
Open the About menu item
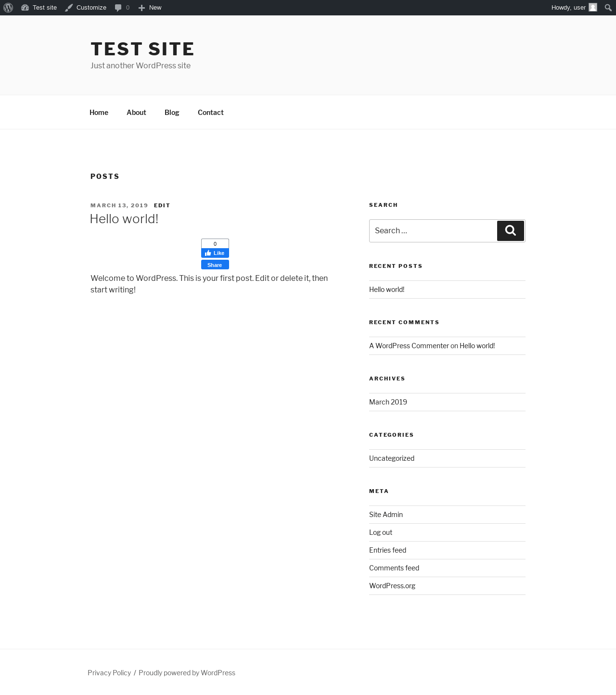coord(136,112)
